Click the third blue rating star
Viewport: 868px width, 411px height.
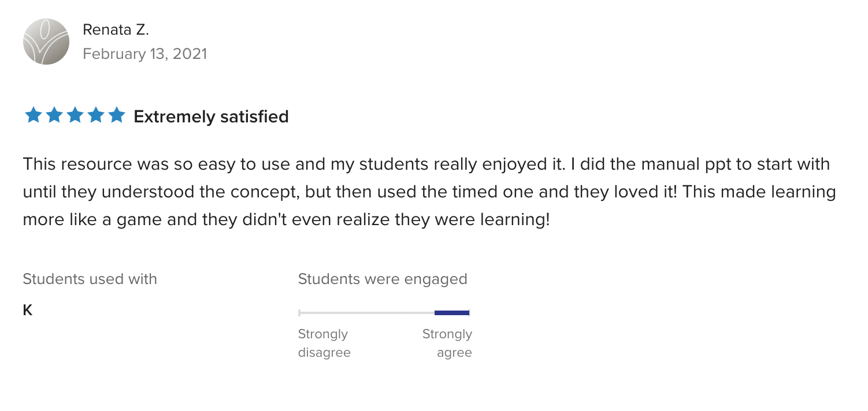(75, 116)
